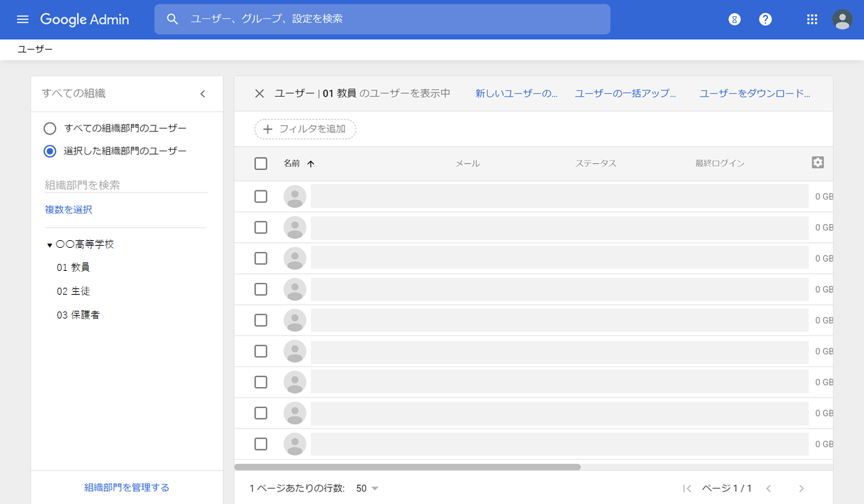Select all users with header checkbox

click(261, 164)
